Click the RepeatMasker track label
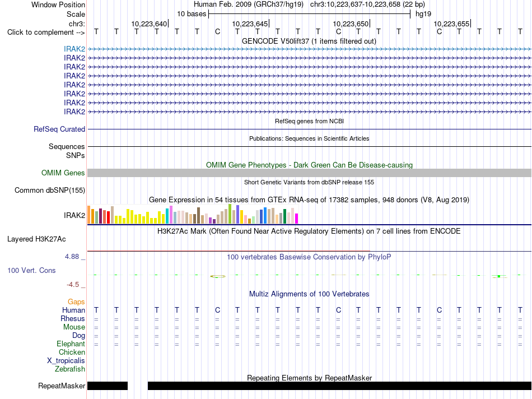532x399 pixels. click(62, 386)
